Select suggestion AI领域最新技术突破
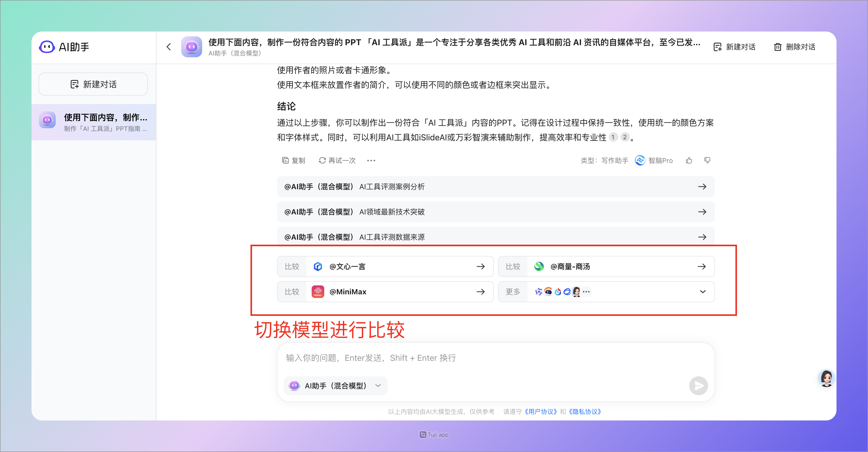The width and height of the screenshot is (868, 452). click(496, 212)
